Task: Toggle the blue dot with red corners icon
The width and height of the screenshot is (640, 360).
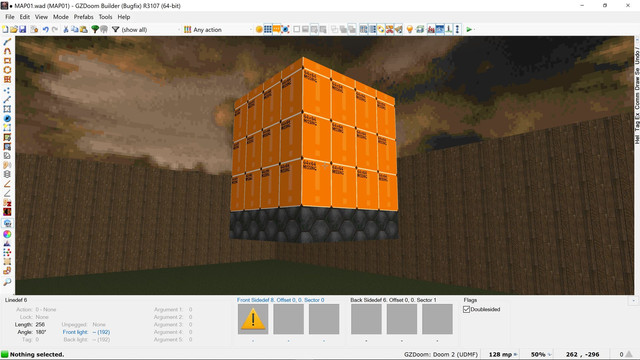Action: 286,29
